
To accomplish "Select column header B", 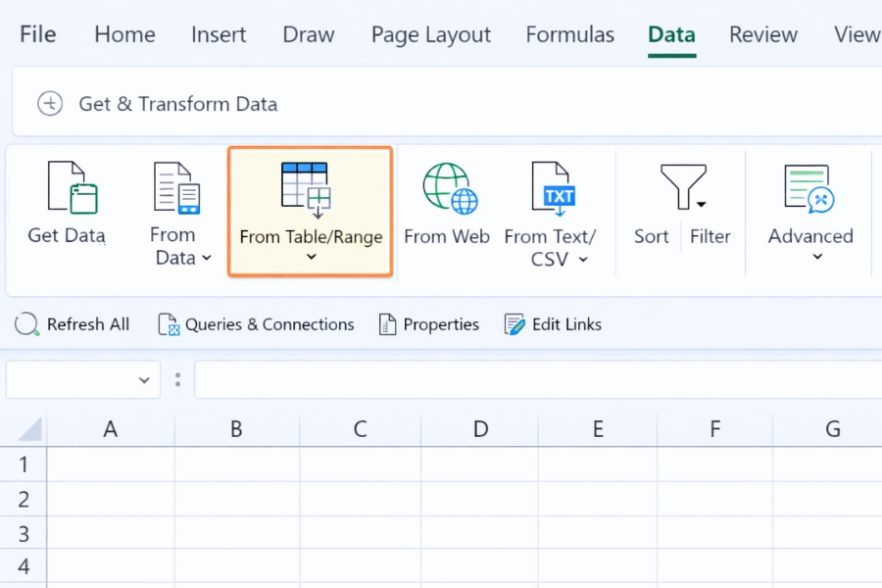I will click(x=235, y=428).
